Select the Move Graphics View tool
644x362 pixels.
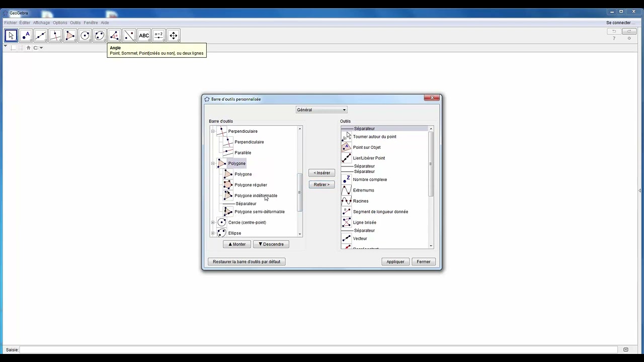coord(173,35)
